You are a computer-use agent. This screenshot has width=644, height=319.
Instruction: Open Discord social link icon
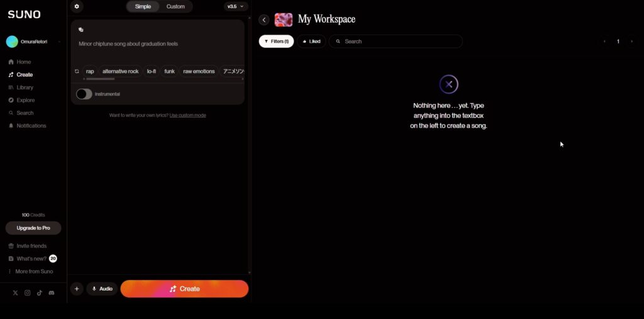tap(52, 293)
